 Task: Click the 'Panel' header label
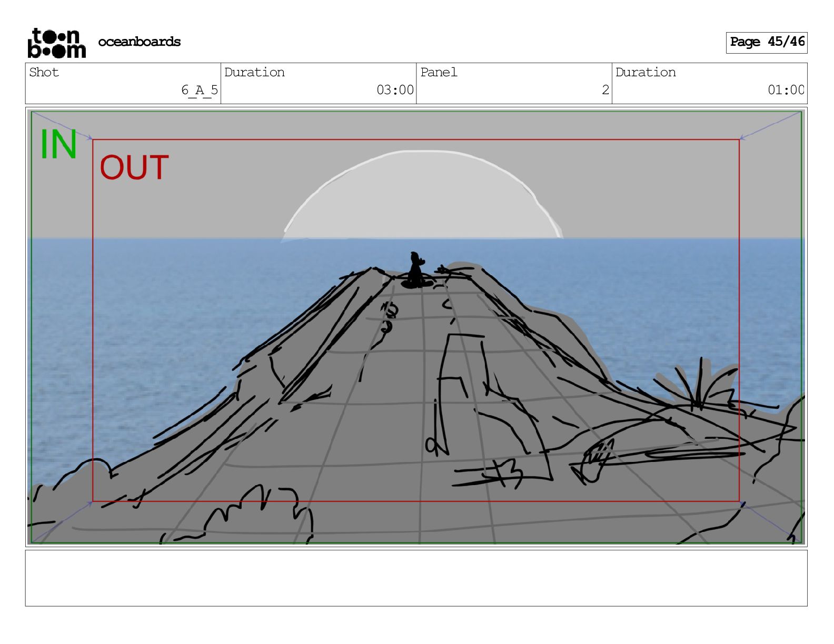tap(439, 72)
